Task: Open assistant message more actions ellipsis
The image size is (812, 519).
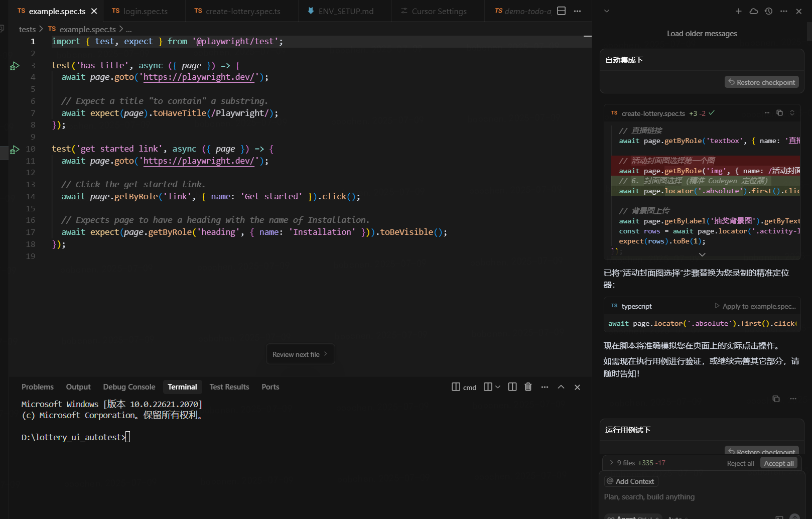Action: pyautogui.click(x=793, y=399)
